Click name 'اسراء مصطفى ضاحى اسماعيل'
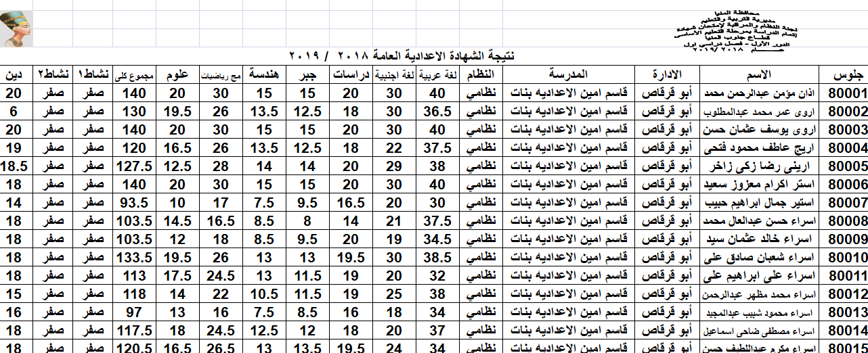 758,330
